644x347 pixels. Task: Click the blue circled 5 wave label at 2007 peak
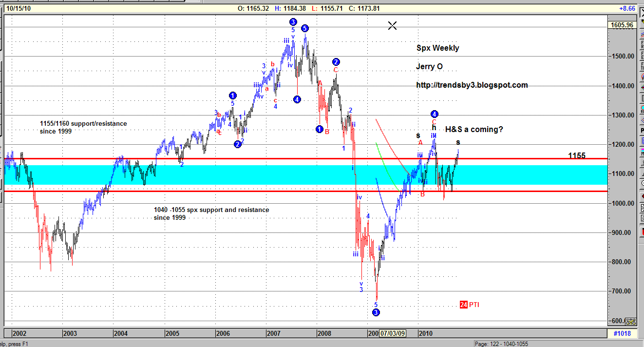pyautogui.click(x=304, y=28)
